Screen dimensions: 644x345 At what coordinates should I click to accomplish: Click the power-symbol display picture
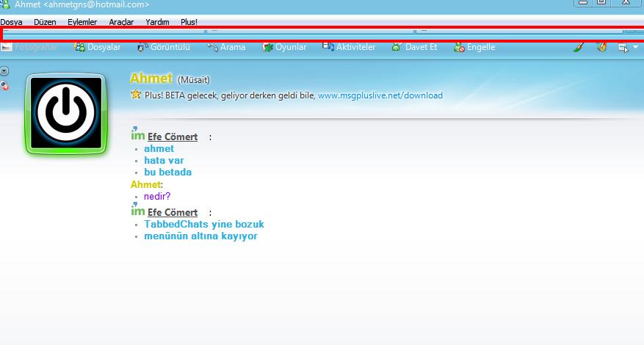66,113
